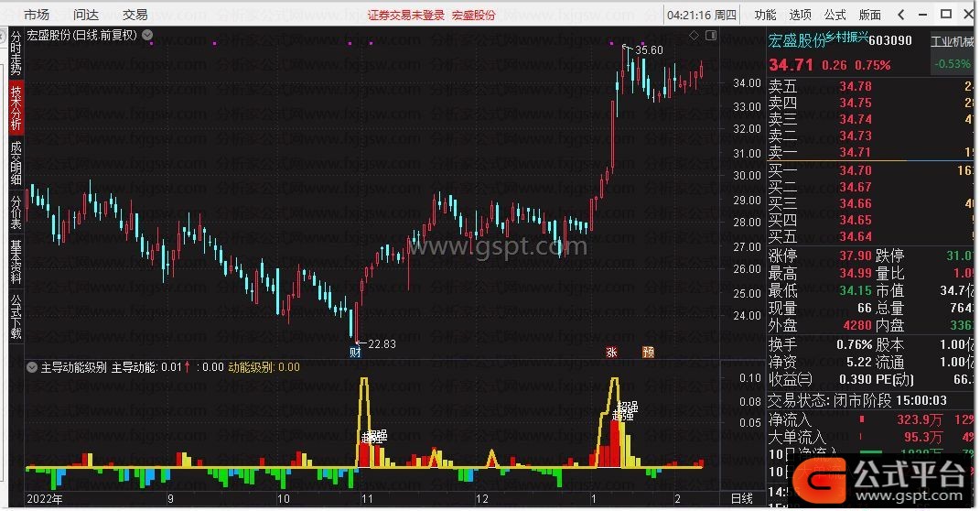Image resolution: width=980 pixels, height=511 pixels.
Task: Click the 最低 value 34.15
Action: [x=856, y=290]
